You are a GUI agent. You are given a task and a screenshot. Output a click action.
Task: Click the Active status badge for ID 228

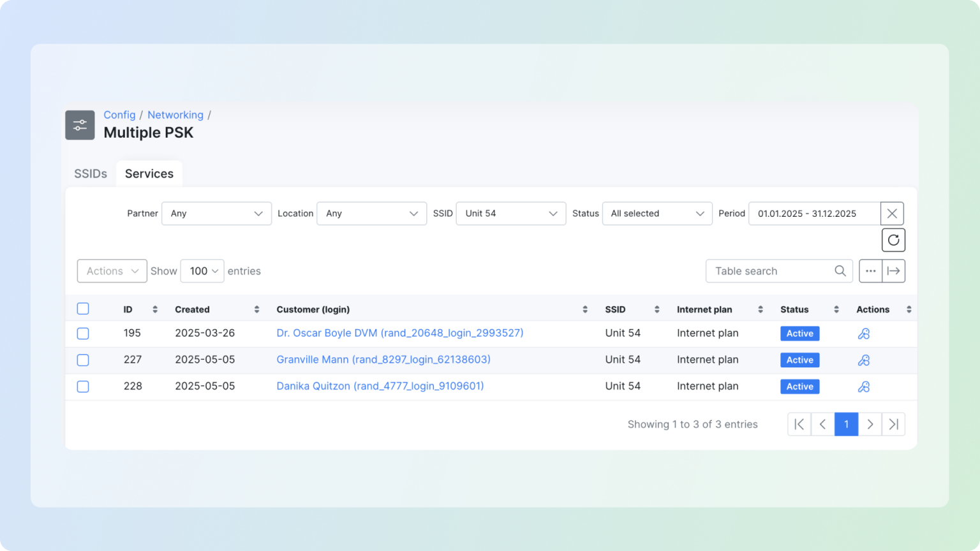(x=799, y=386)
